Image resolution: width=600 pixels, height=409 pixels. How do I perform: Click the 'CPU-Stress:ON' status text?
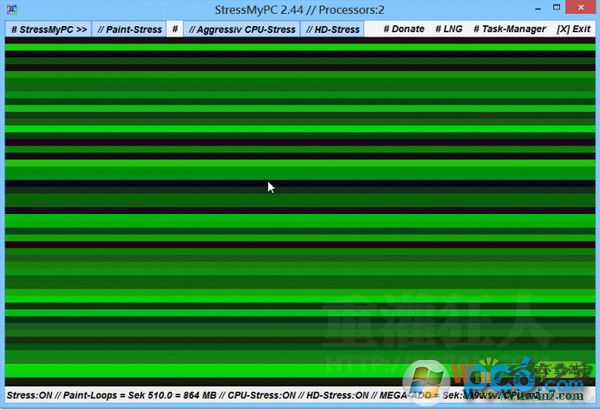click(262, 395)
